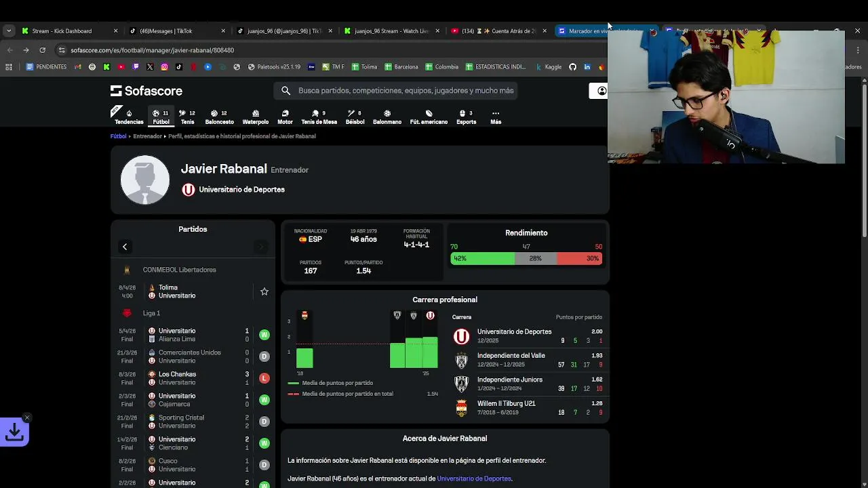Image resolution: width=868 pixels, height=488 pixels.
Task: Open Universitario vs Cienciano match
Action: [x=193, y=443]
